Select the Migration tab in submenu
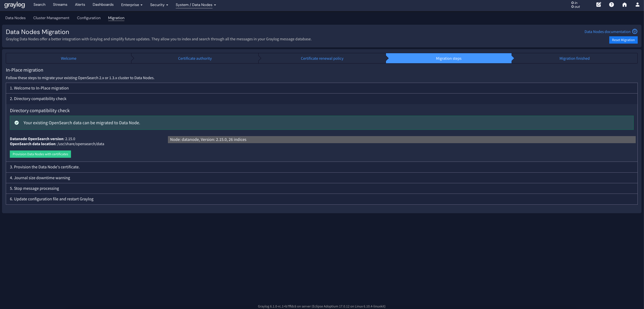 [x=116, y=18]
